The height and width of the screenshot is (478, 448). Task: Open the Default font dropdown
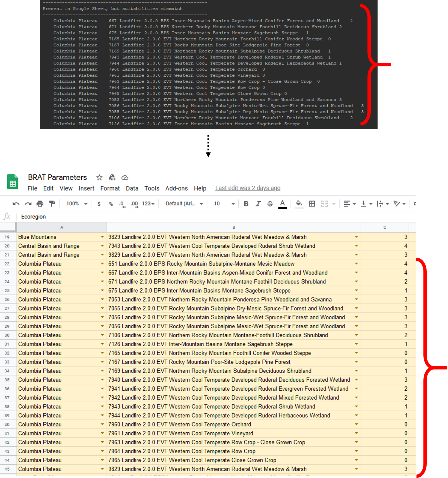[184, 204]
